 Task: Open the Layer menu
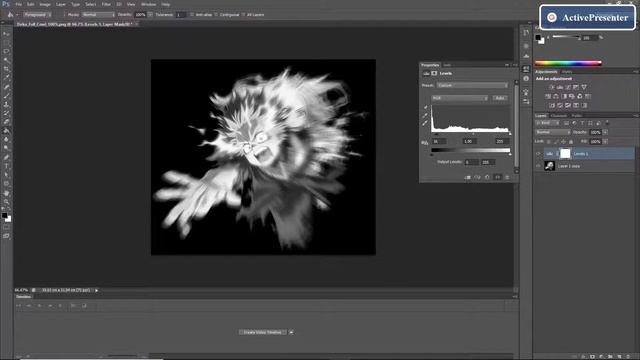coord(61,4)
